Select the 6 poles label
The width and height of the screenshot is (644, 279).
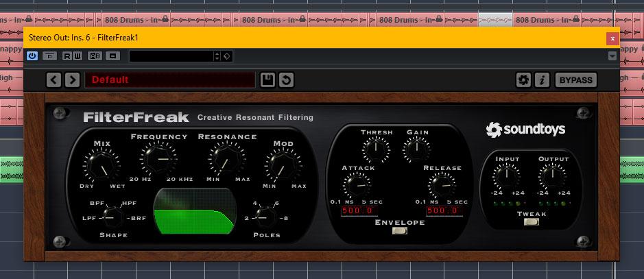point(277,203)
